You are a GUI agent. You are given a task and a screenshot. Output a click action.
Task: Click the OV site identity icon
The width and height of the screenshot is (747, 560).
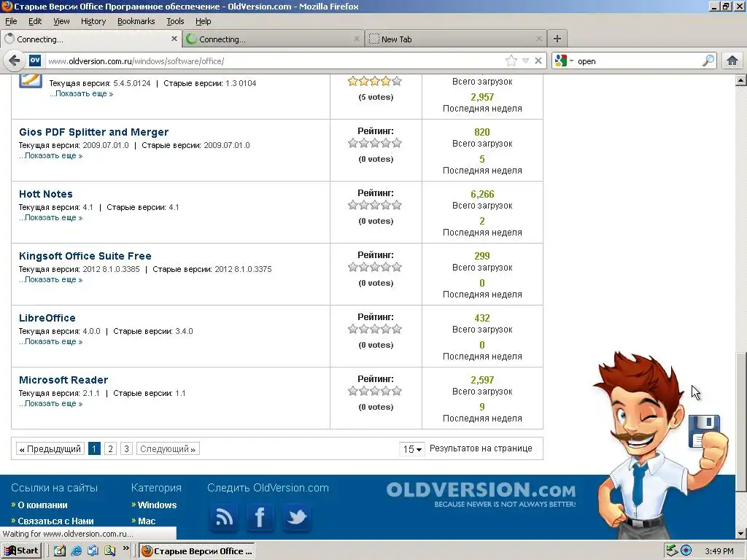tap(35, 61)
